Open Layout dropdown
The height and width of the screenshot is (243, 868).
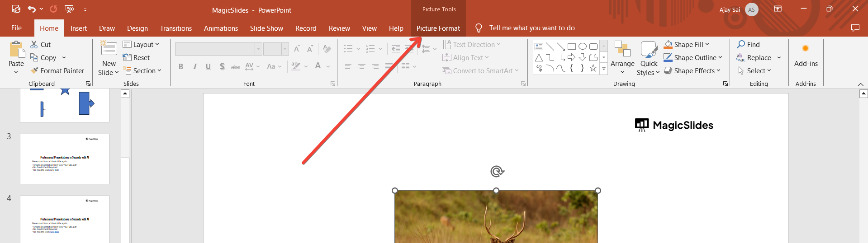(x=141, y=44)
